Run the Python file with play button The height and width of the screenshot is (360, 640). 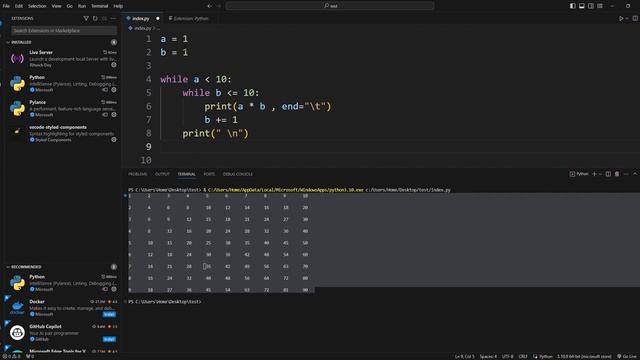coord(621,18)
